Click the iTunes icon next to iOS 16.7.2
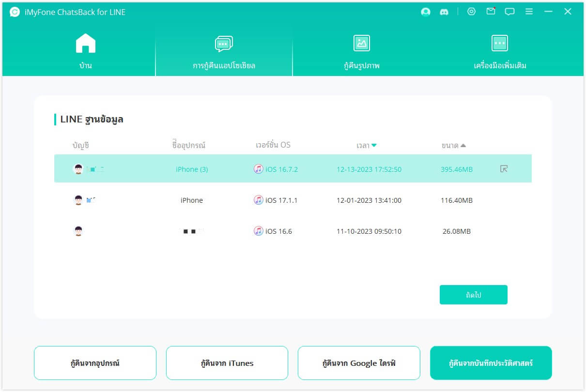Viewport: 586px width, 392px height. click(x=259, y=169)
